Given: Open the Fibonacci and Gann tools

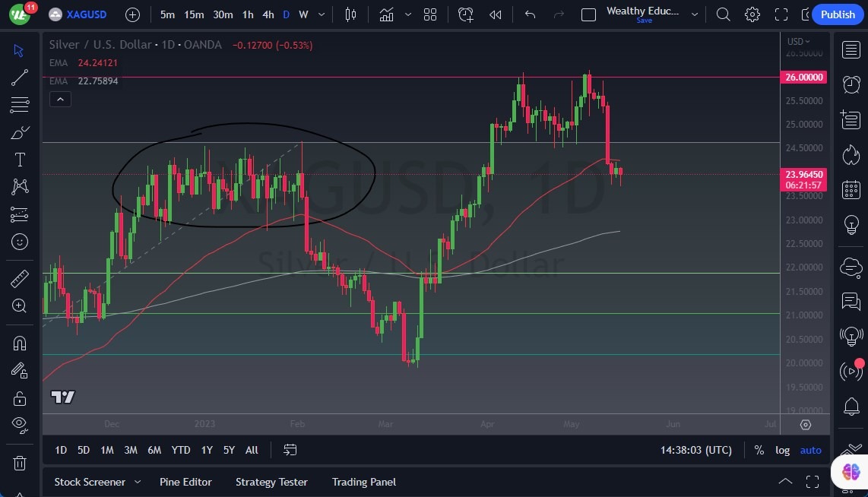Looking at the screenshot, I should pyautogui.click(x=19, y=105).
